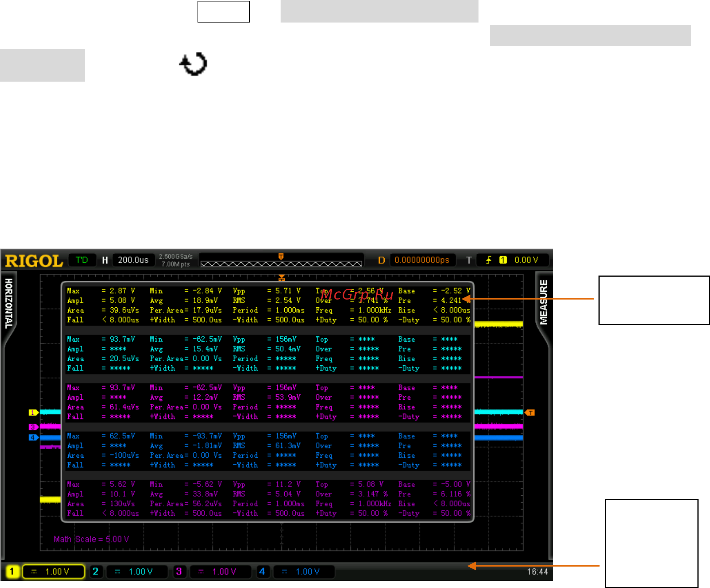Click magenta Avg = 12.2mV measurement
This screenshot has height=588, width=710.
(184, 397)
